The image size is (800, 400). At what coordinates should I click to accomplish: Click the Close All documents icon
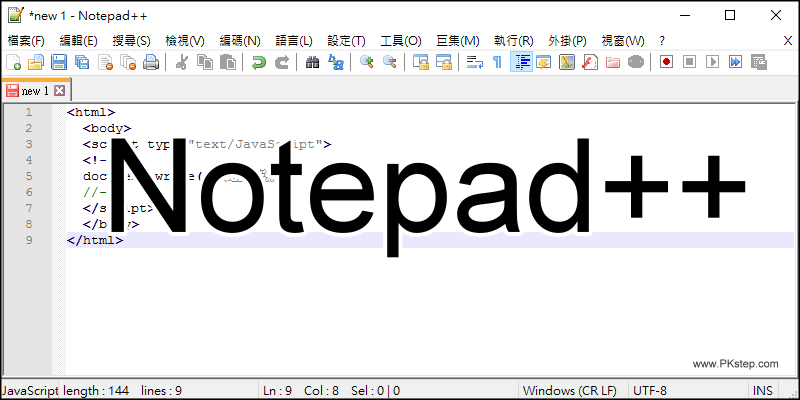coord(128,62)
